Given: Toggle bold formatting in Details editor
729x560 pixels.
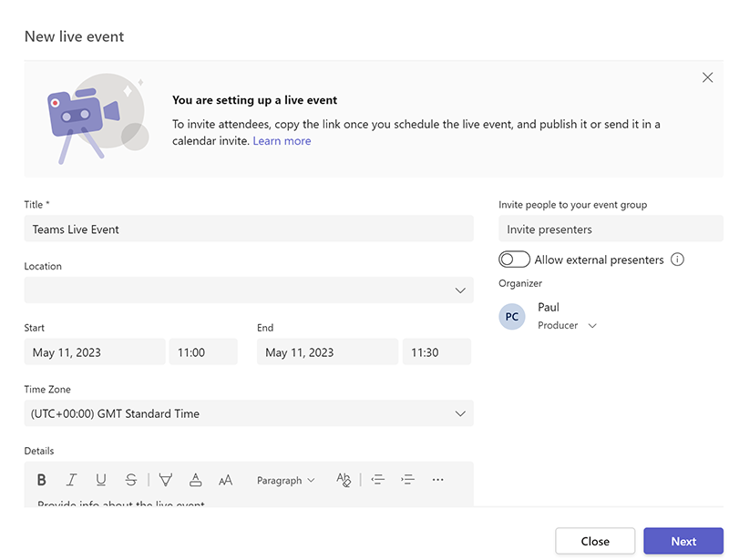Looking at the screenshot, I should (x=41, y=480).
